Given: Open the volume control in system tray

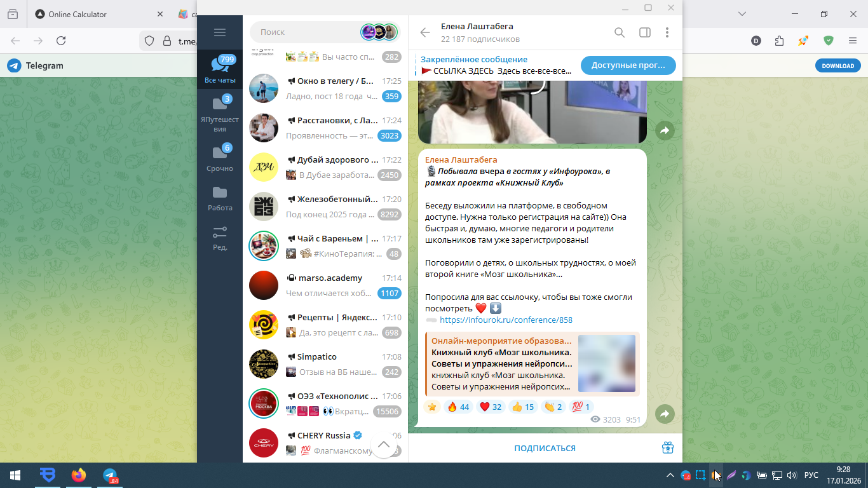Looking at the screenshot, I should point(792,475).
